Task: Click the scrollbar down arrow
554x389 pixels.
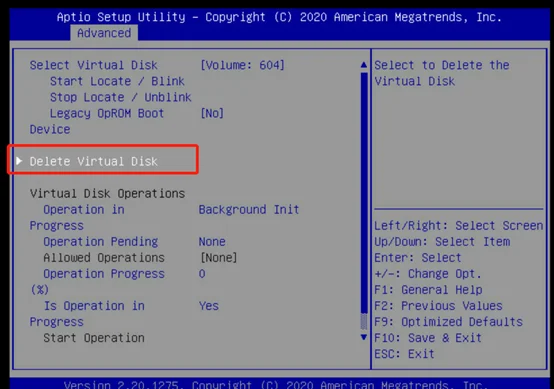Action: [364, 337]
